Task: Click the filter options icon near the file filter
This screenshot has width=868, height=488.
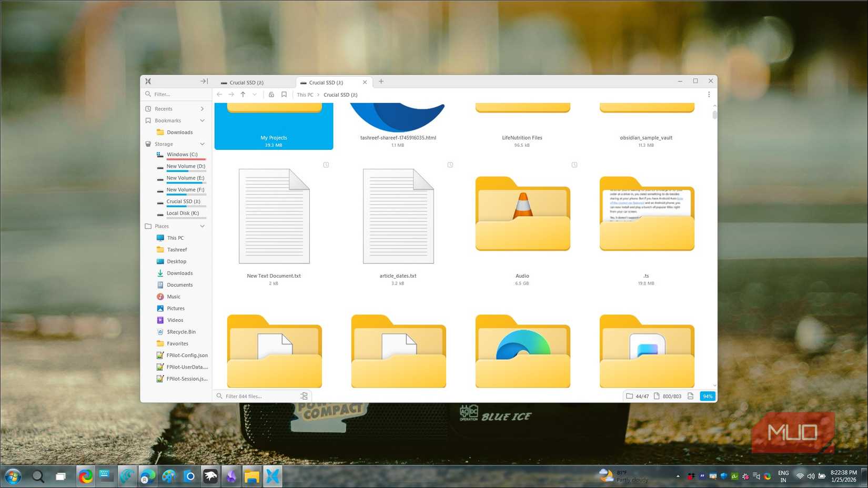Action: point(304,396)
